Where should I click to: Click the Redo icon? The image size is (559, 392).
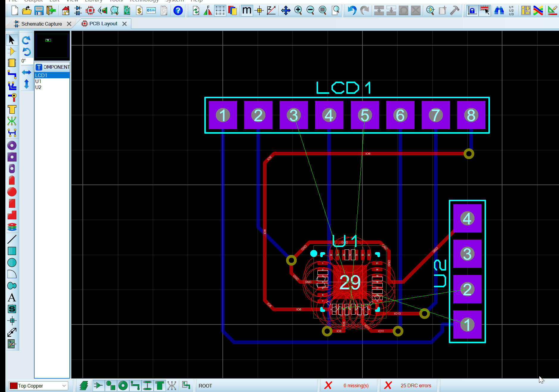pyautogui.click(x=364, y=10)
